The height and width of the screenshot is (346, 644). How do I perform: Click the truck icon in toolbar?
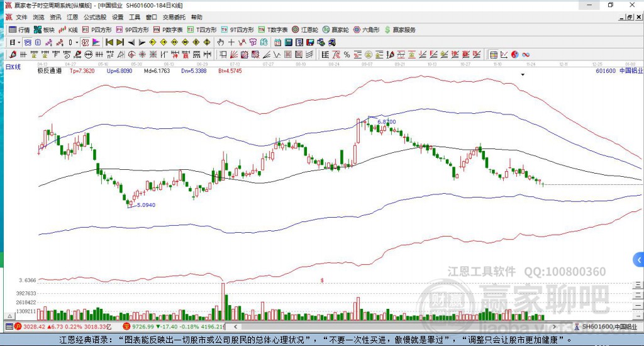pos(332,42)
